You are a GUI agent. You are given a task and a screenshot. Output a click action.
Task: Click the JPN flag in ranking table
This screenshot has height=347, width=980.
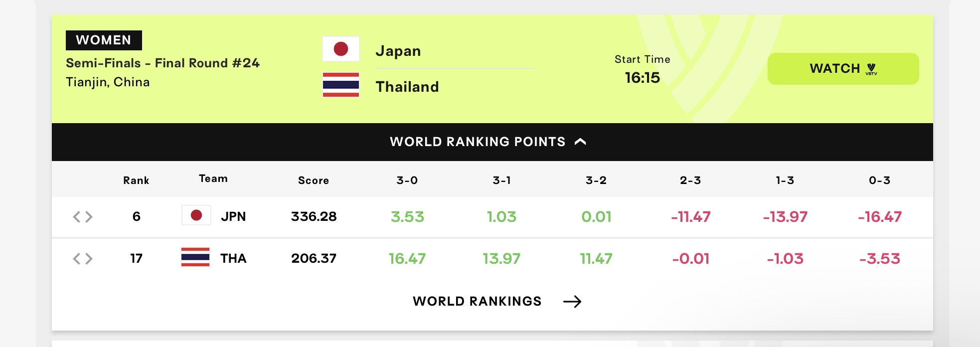[x=196, y=215]
